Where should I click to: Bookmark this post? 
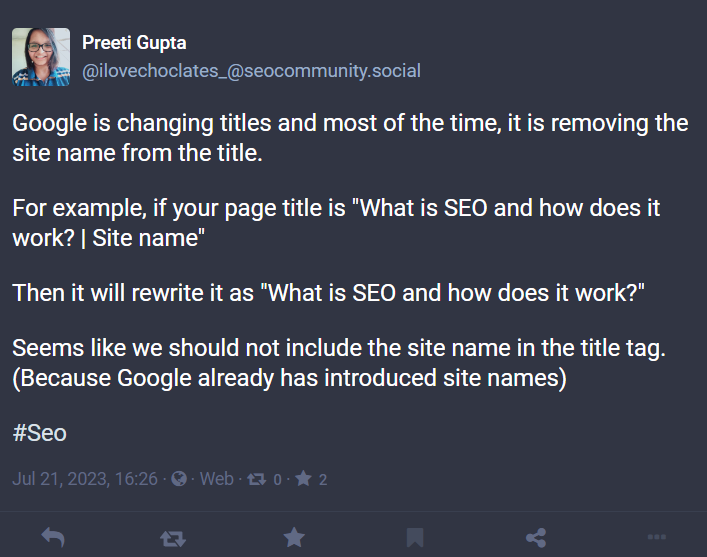coord(415,538)
